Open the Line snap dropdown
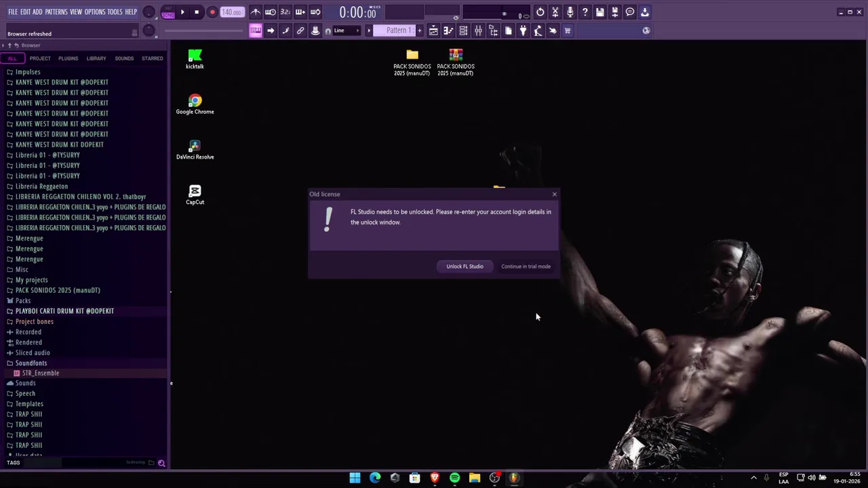 [x=346, y=30]
